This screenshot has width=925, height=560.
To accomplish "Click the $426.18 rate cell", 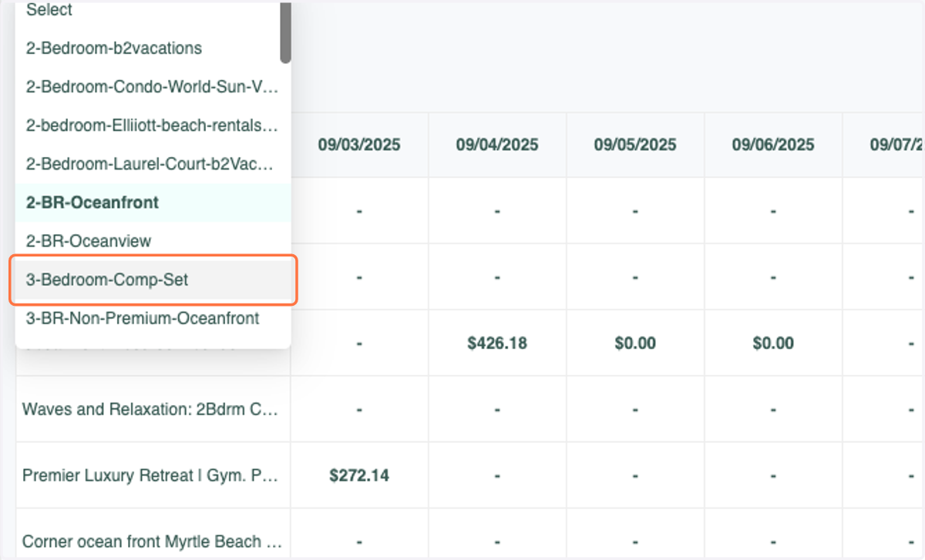I will pyautogui.click(x=497, y=344).
